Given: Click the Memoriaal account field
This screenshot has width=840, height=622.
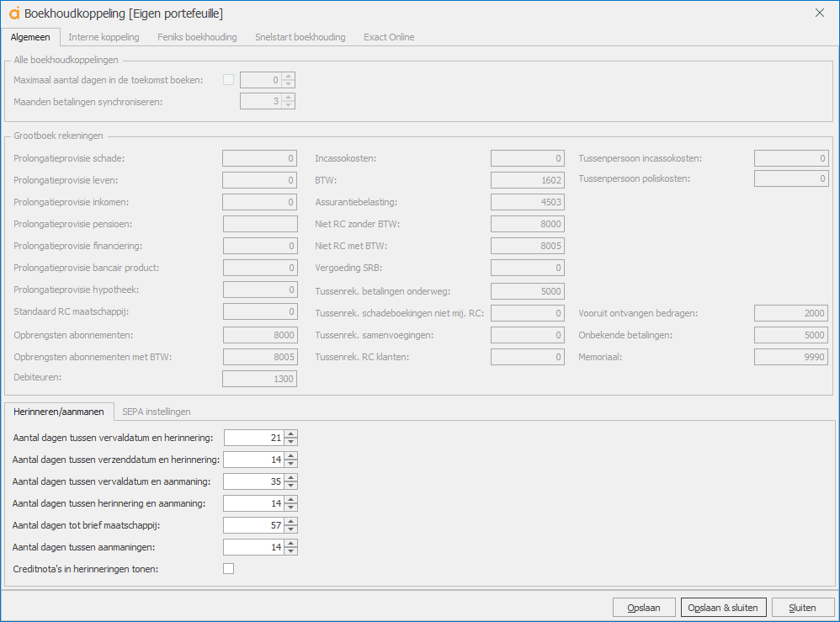Looking at the screenshot, I should click(x=791, y=357).
